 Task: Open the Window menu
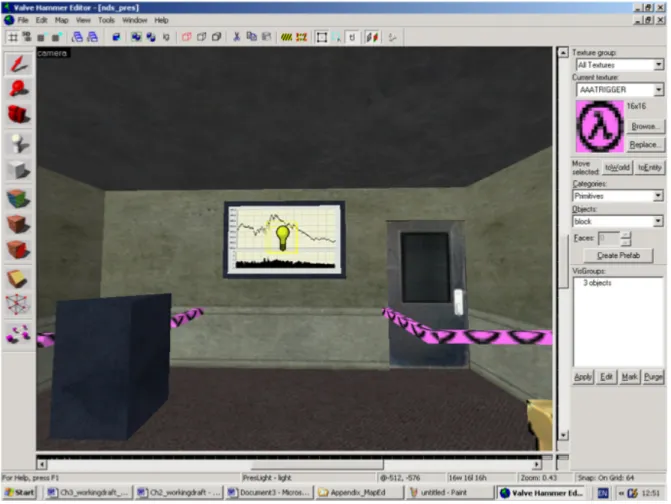point(134,20)
